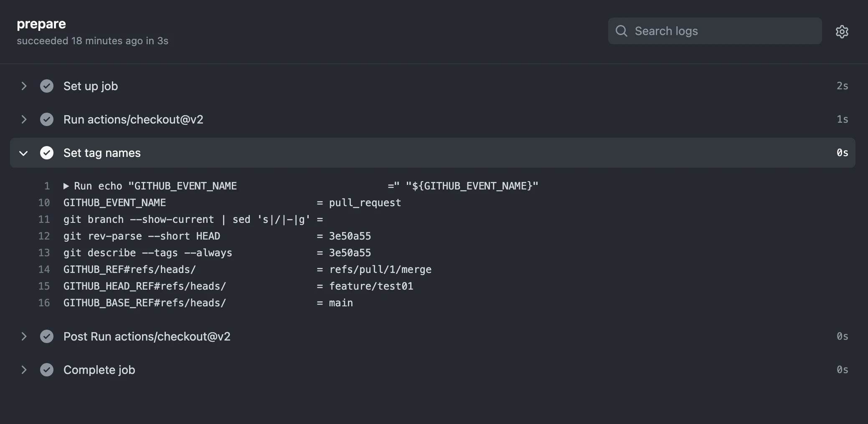The height and width of the screenshot is (424, 868).
Task: Click the main base ref value
Action: click(341, 303)
